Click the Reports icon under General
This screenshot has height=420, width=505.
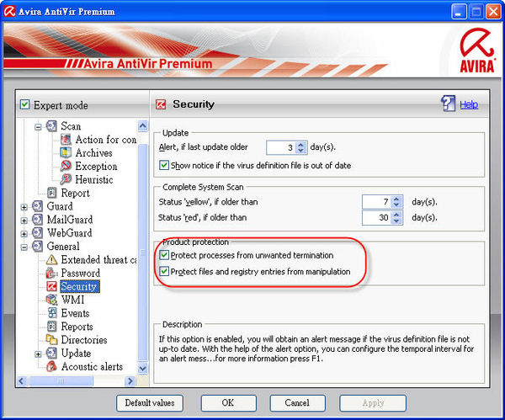click(x=52, y=327)
